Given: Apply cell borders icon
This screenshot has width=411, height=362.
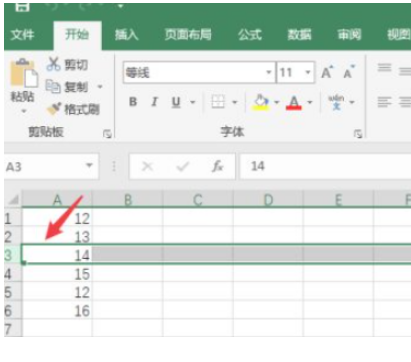Looking at the screenshot, I should click(218, 102).
